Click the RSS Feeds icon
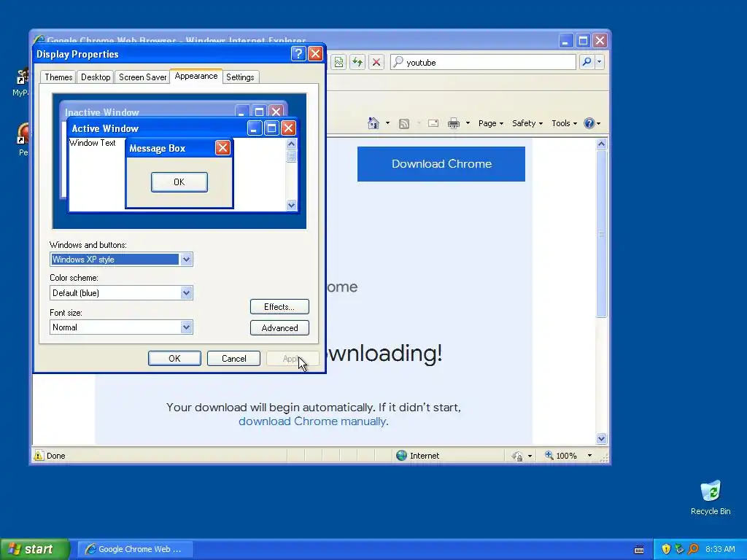This screenshot has width=747, height=560. click(x=404, y=124)
